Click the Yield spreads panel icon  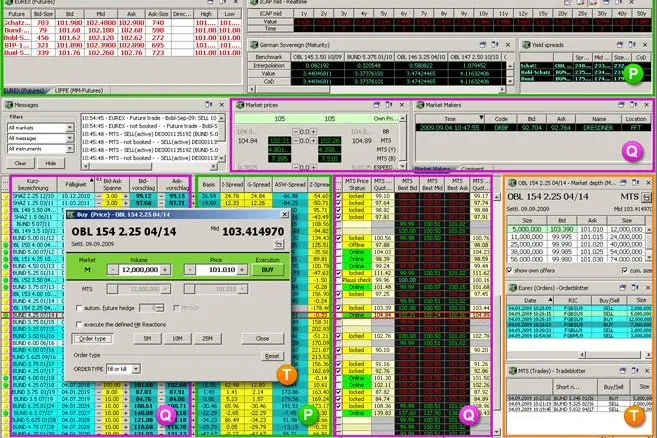(526, 45)
